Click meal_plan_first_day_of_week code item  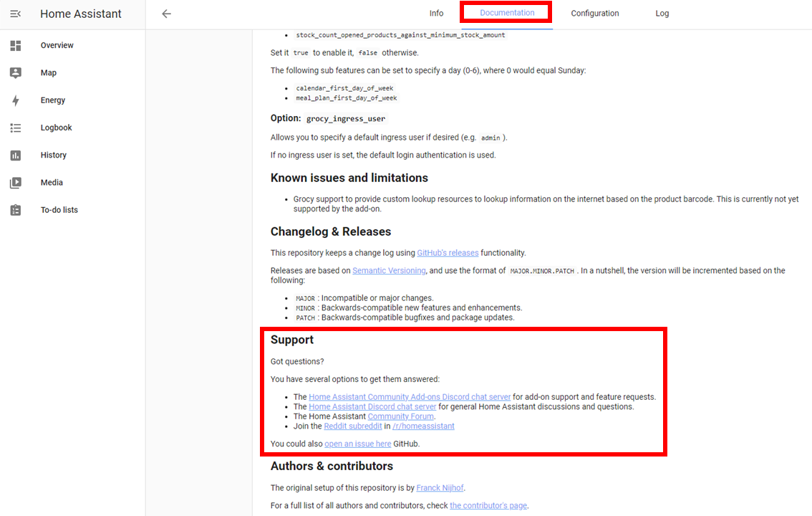[x=347, y=98]
